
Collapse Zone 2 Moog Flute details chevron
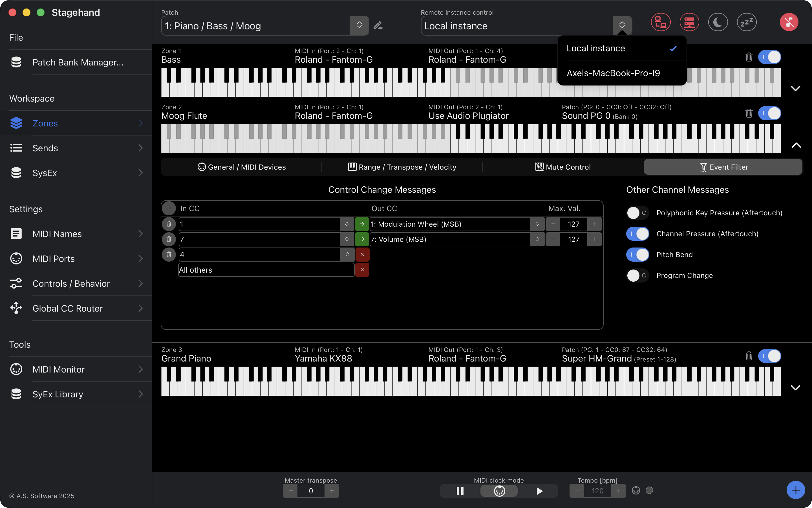click(796, 145)
